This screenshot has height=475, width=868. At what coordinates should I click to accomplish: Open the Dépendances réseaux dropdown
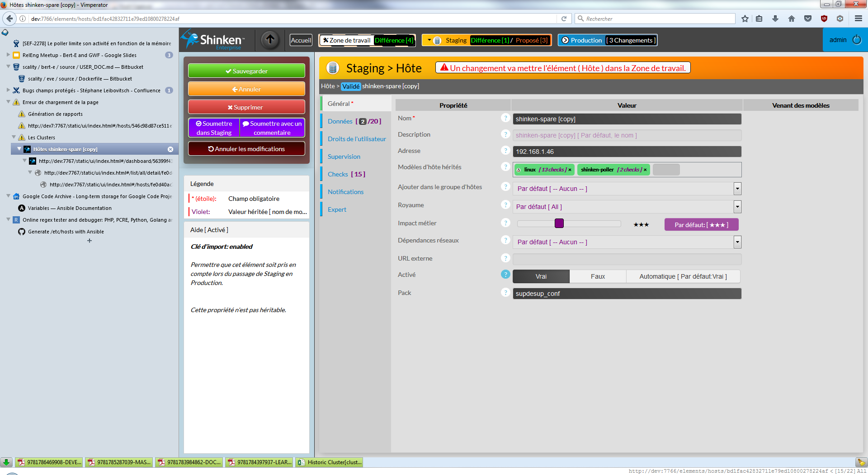pyautogui.click(x=737, y=242)
